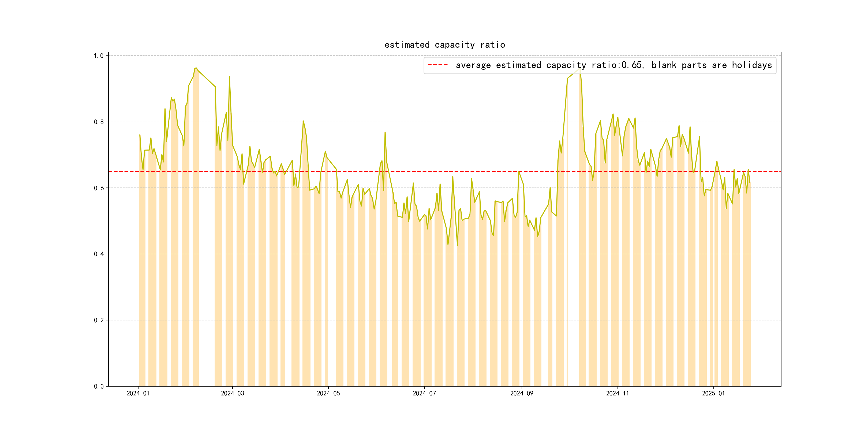The height and width of the screenshot is (434, 868).
Task: Click the 2024-01 x-axis label
Action: tap(138, 393)
